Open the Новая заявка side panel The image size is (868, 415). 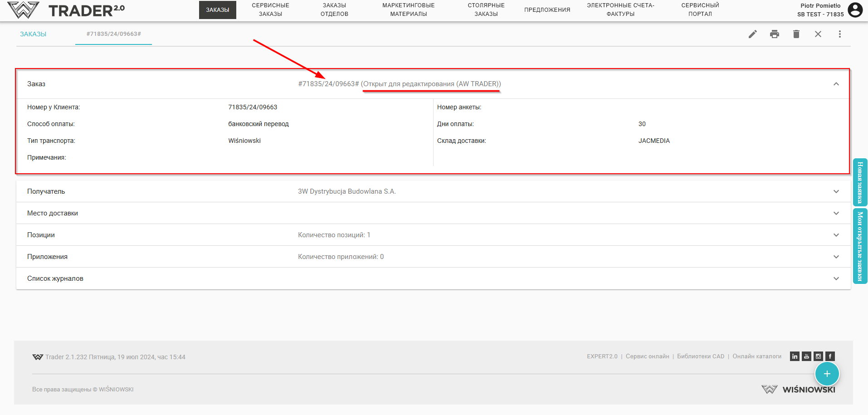(860, 182)
